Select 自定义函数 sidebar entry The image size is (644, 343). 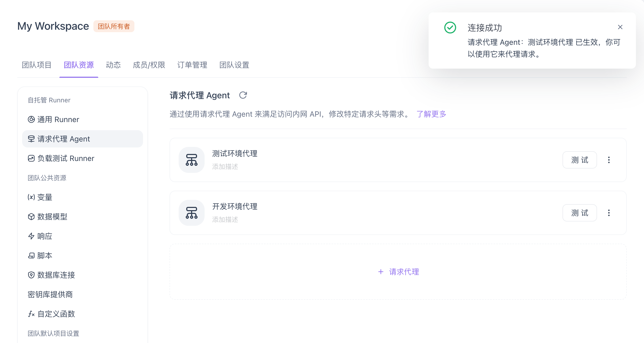[x=56, y=314]
